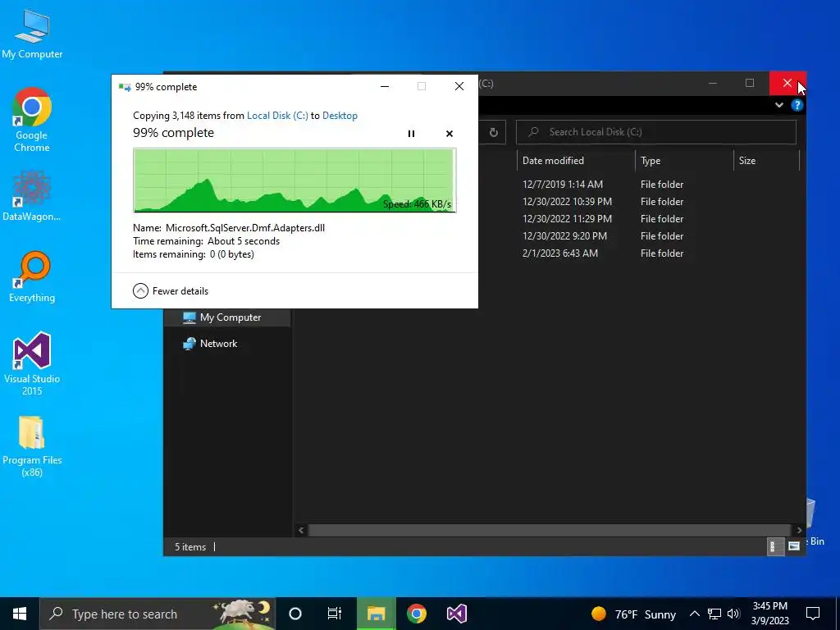Open network status tray icon
The height and width of the screenshot is (630, 840).
coord(714,614)
